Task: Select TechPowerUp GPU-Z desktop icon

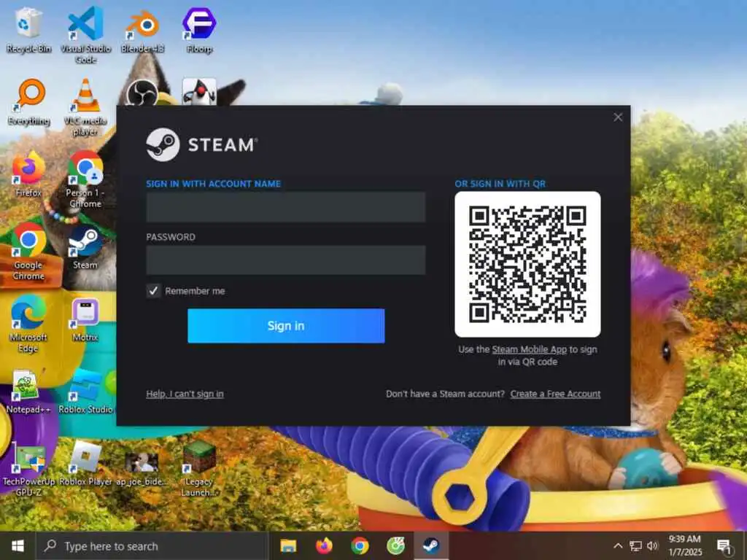Action: point(28,469)
